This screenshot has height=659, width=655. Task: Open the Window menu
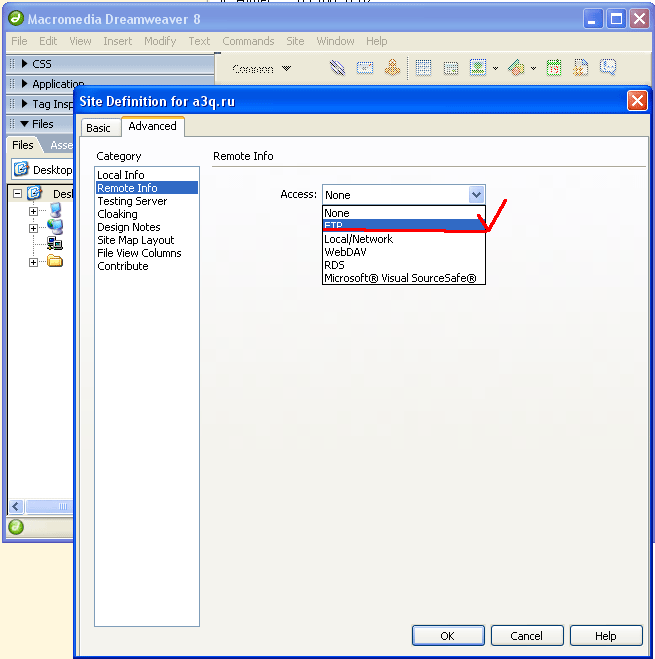pos(335,41)
